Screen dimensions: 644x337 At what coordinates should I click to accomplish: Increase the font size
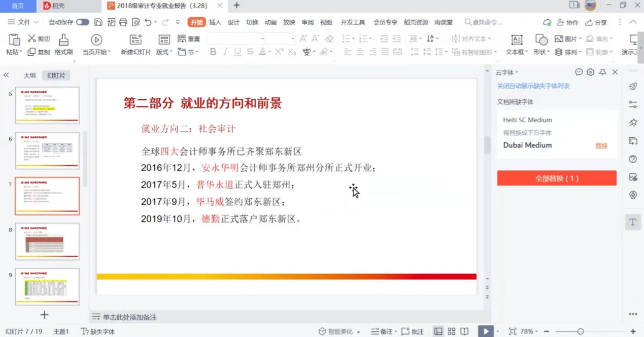coord(303,39)
